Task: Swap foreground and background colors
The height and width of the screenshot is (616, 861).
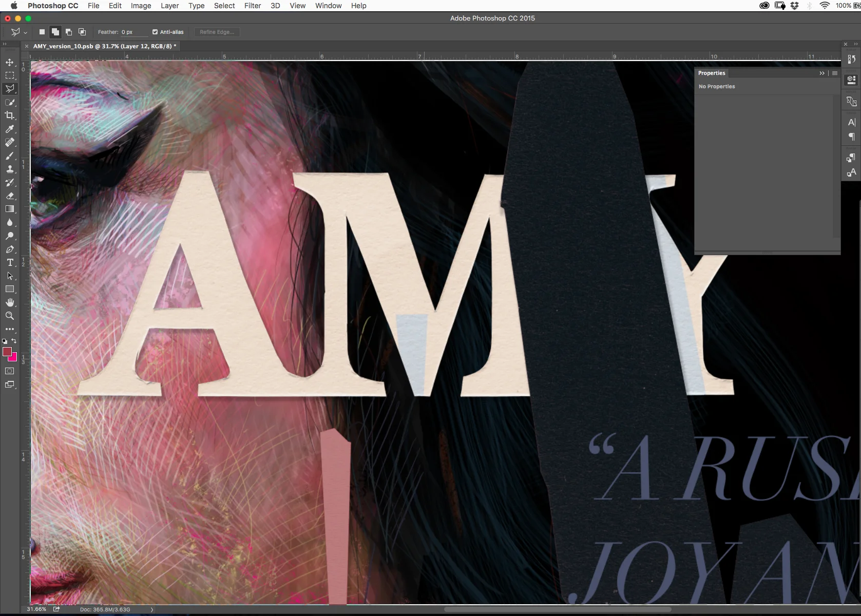Action: tap(14, 341)
